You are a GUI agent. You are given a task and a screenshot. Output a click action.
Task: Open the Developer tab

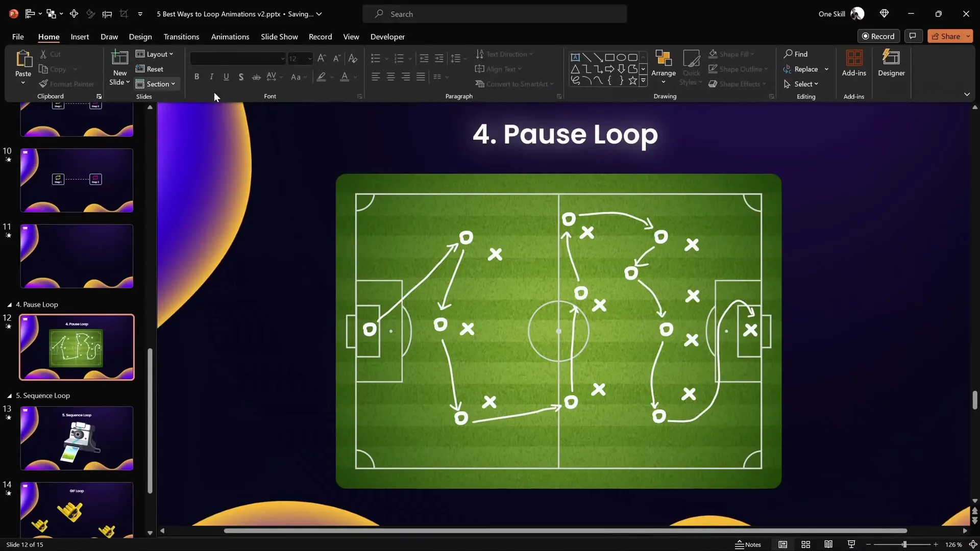387,37
